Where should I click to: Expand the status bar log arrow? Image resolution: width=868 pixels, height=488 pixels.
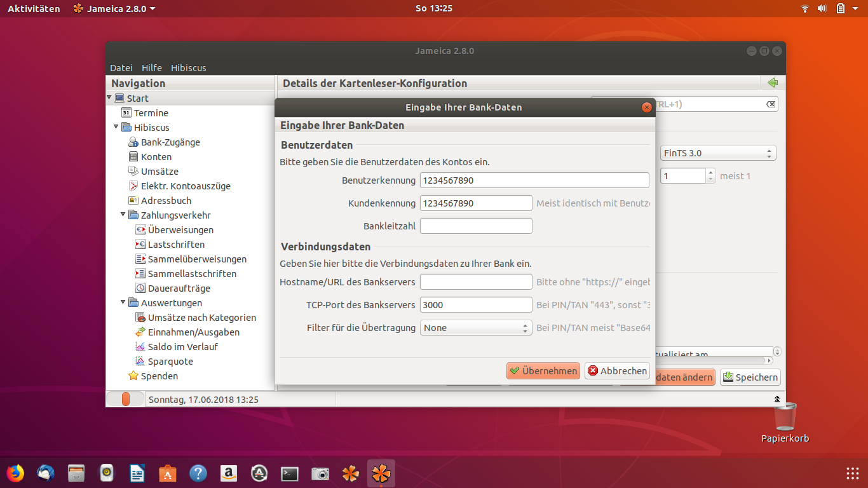(x=776, y=400)
